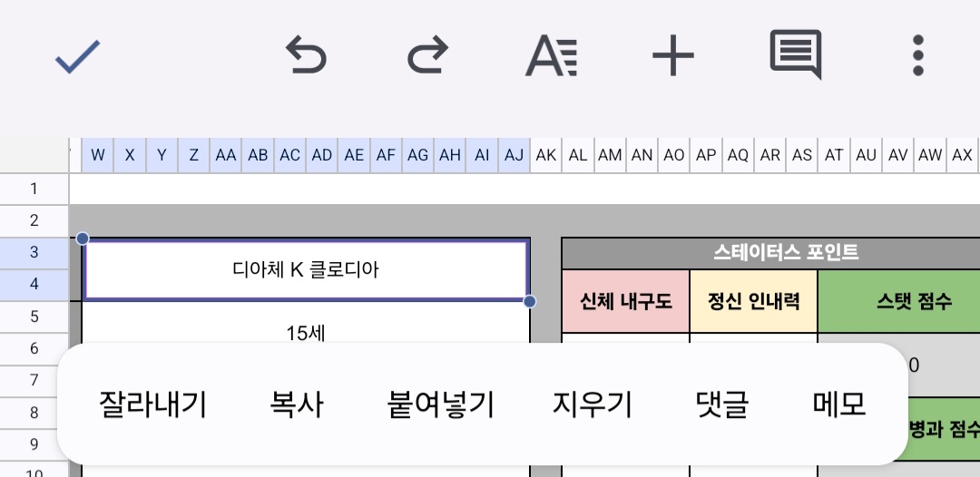Select the cell containing 디아체 K 클로디아
This screenshot has height=477, width=980.
pyautogui.click(x=306, y=269)
